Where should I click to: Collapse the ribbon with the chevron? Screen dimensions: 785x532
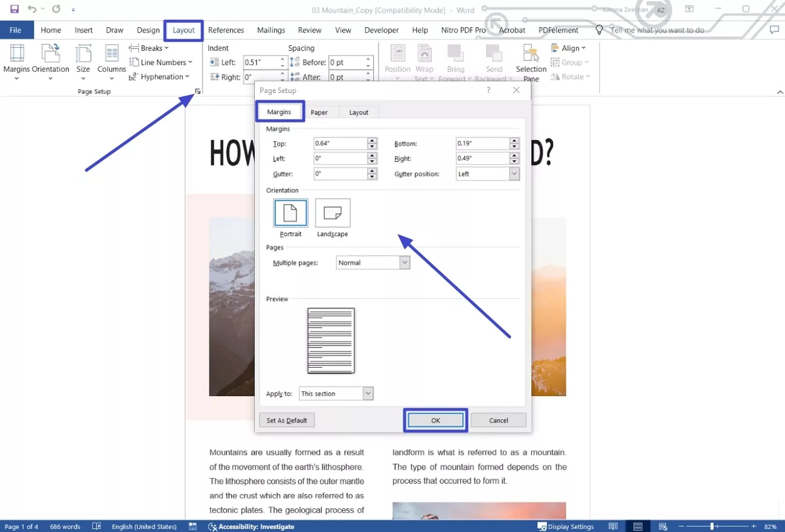point(780,92)
